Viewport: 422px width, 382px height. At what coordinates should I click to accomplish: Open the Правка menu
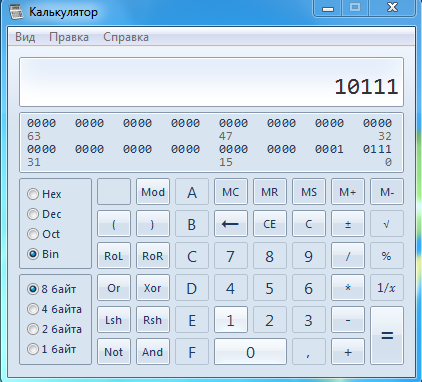tap(69, 37)
